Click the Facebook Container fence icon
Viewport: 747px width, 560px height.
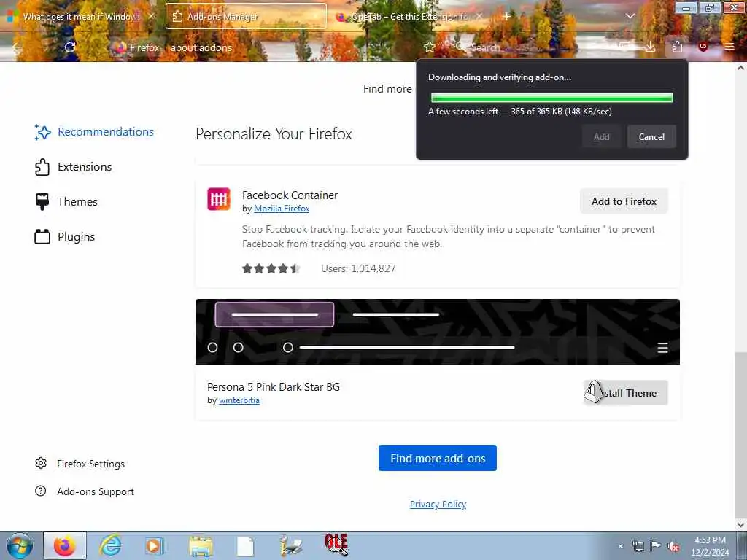[x=219, y=199]
